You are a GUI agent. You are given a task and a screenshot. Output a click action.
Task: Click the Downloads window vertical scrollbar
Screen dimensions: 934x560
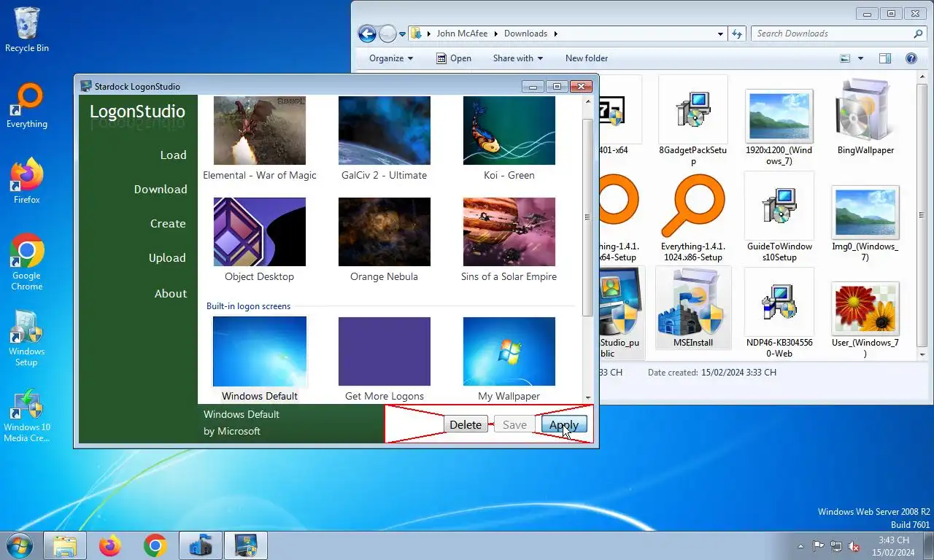click(922, 216)
